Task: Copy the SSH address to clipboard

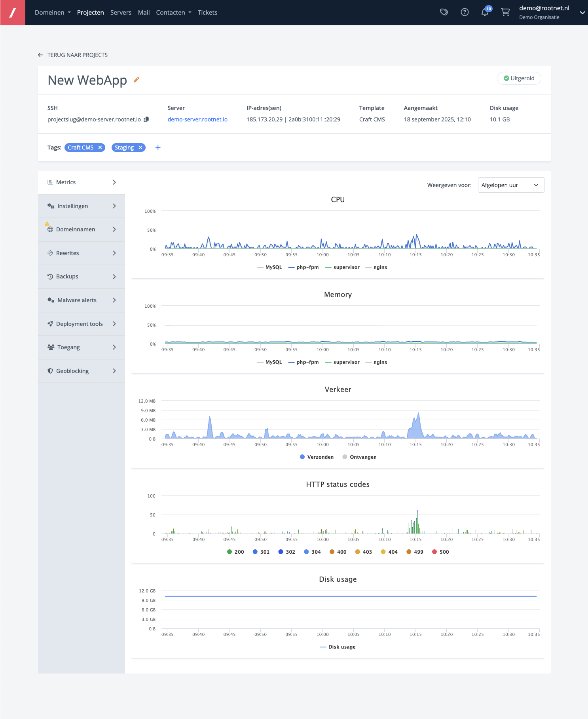Action: click(x=146, y=119)
